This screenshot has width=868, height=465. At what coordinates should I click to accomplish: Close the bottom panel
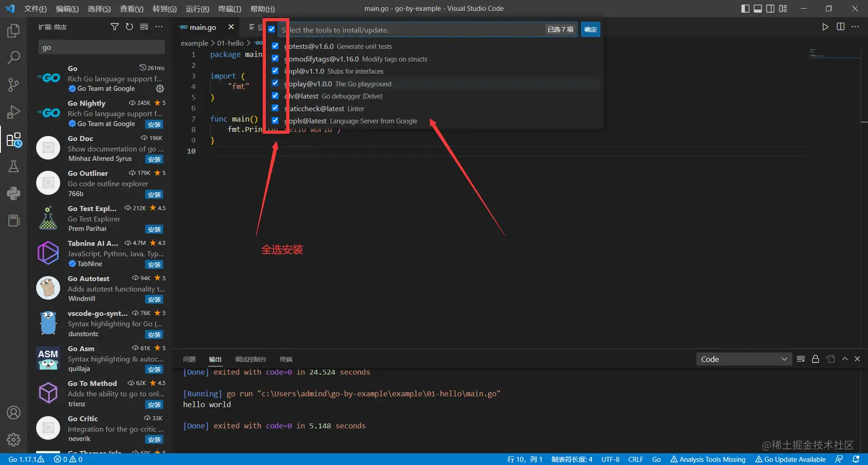pos(858,359)
